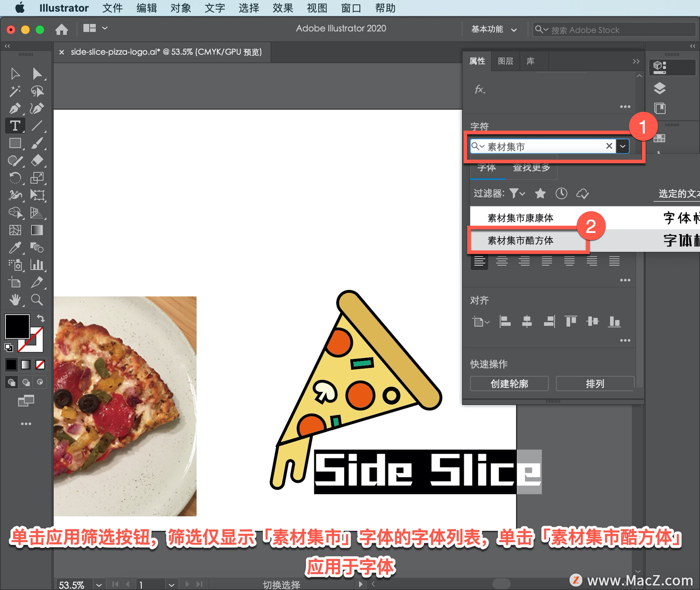Select the Magic Wand tool
Screen dimensions: 700x590
point(15,91)
